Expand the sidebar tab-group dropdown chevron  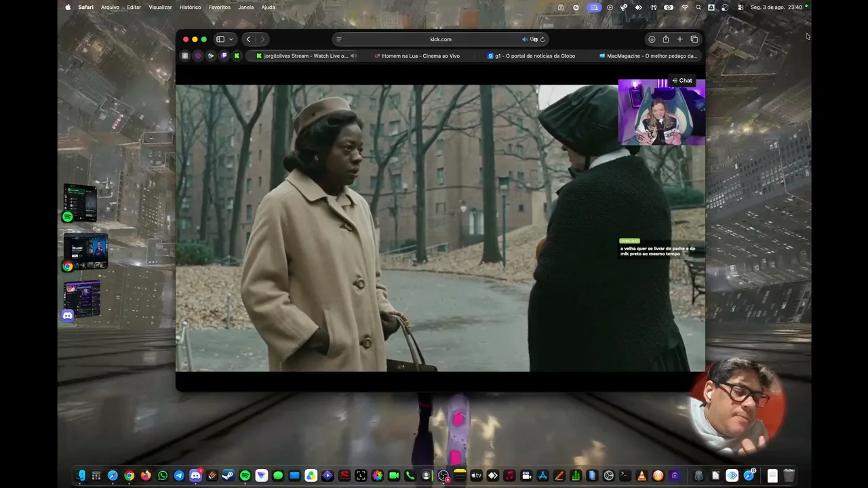click(231, 39)
